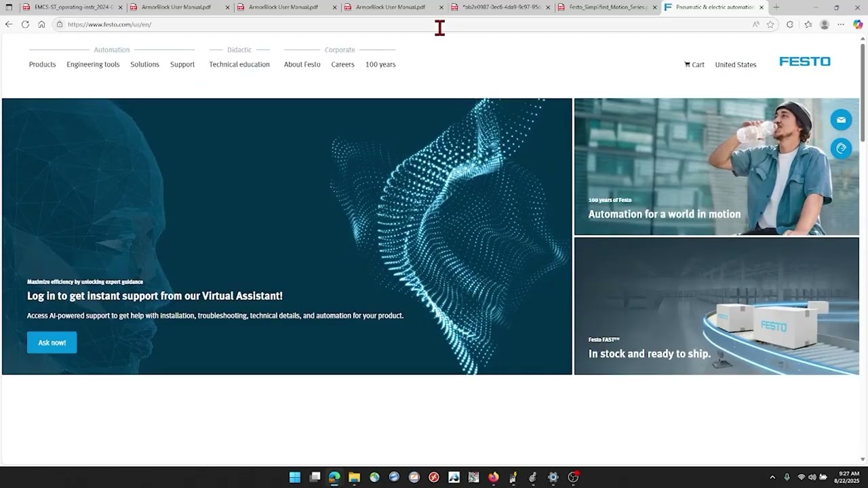
Task: Open the Wi-Fi network tray icon
Action: click(x=802, y=477)
